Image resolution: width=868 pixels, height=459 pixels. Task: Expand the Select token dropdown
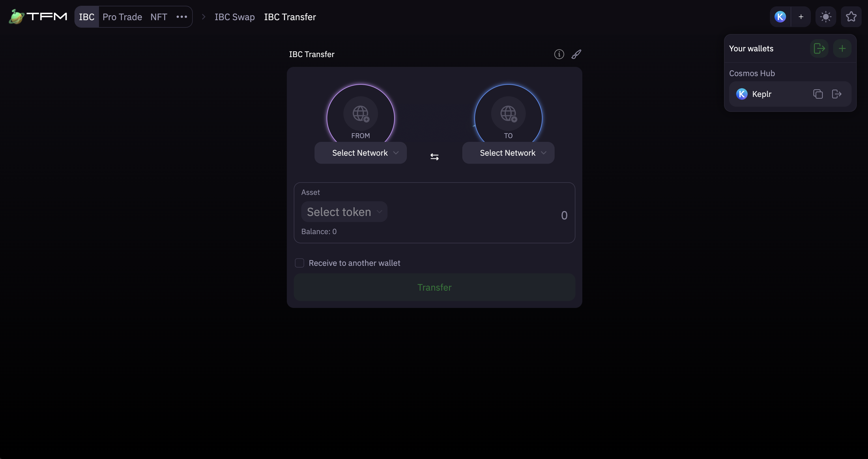[344, 212]
